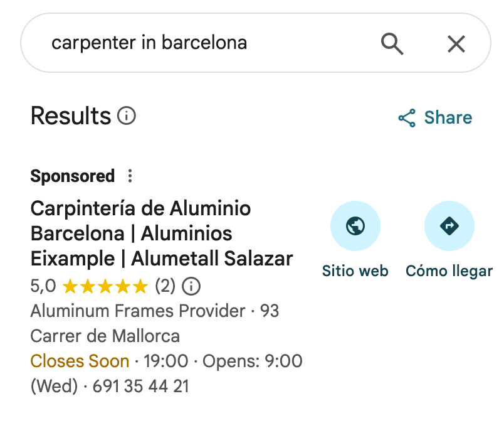The image size is (504, 428).
Task: Clear the search with the X icon
Action: [x=456, y=44]
